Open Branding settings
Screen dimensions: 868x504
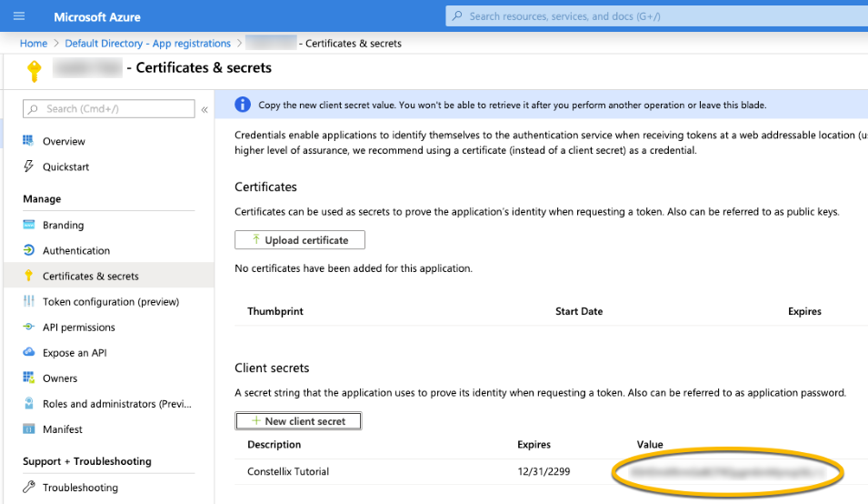63,226
